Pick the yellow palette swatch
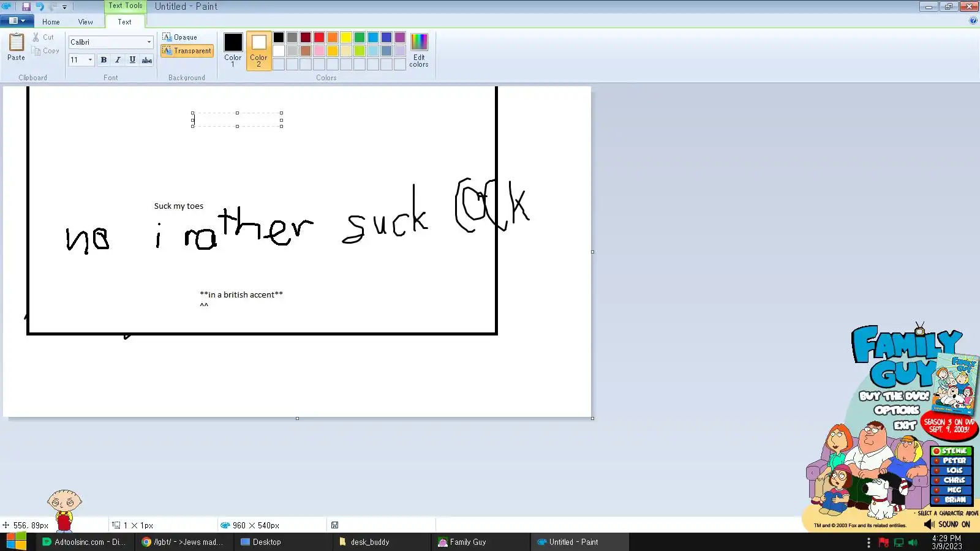The height and width of the screenshot is (551, 980). click(346, 37)
